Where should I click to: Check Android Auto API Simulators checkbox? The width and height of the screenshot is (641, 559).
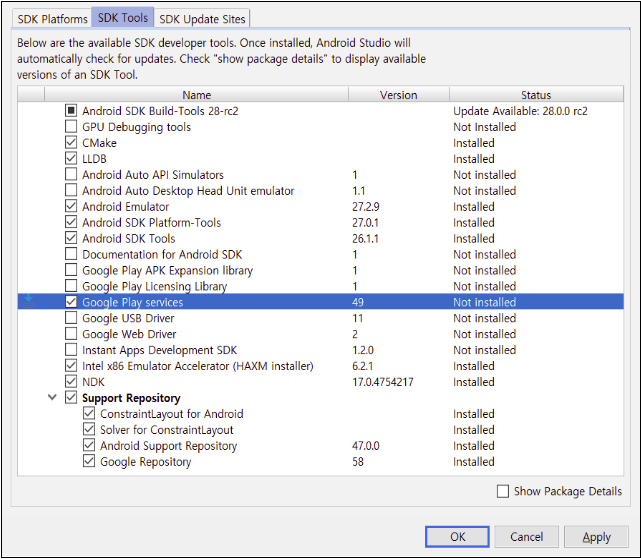[71, 174]
